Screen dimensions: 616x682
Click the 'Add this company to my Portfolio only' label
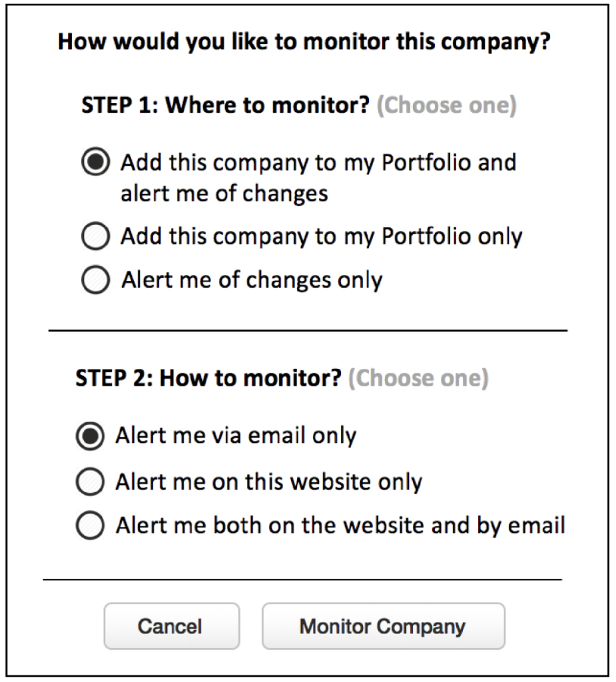321,237
